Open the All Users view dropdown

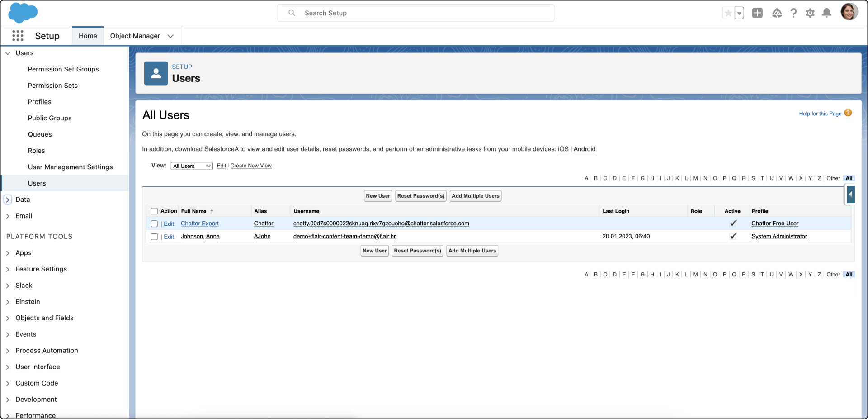191,166
